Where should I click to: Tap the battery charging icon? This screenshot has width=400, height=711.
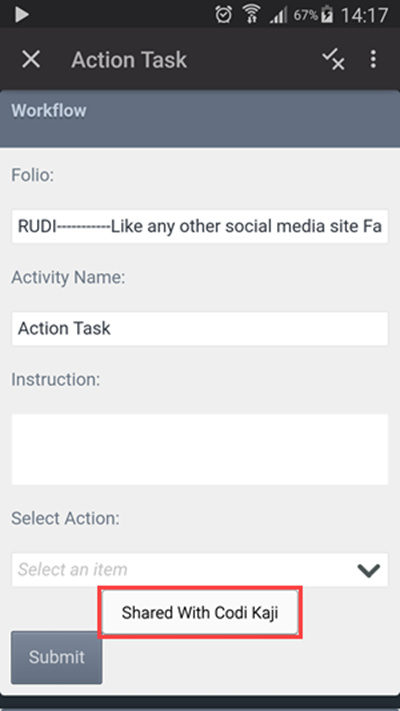(x=327, y=15)
